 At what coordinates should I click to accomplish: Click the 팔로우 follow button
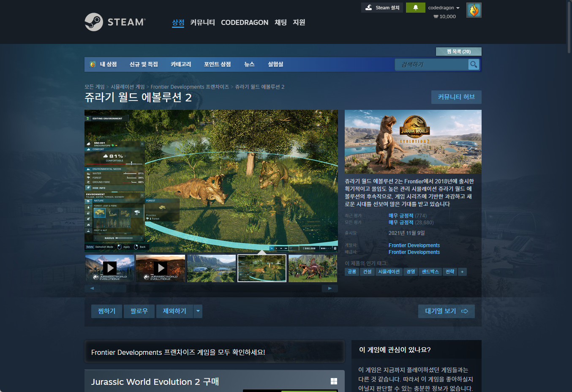139,311
